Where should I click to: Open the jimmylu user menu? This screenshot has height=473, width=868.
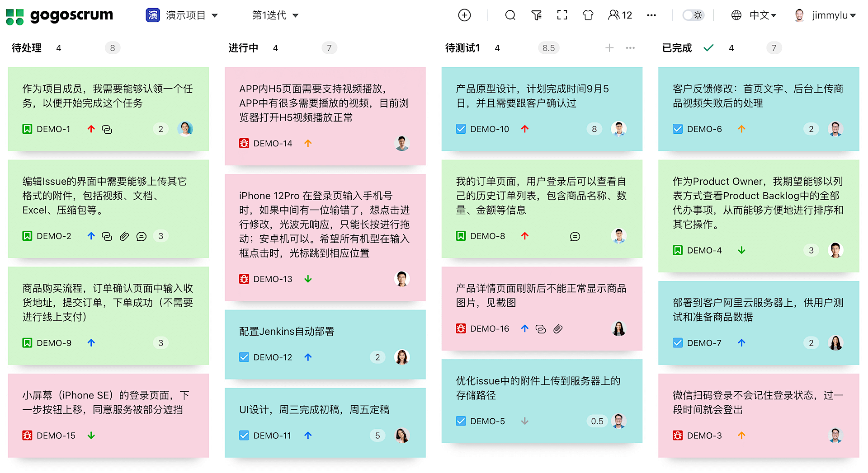point(825,15)
